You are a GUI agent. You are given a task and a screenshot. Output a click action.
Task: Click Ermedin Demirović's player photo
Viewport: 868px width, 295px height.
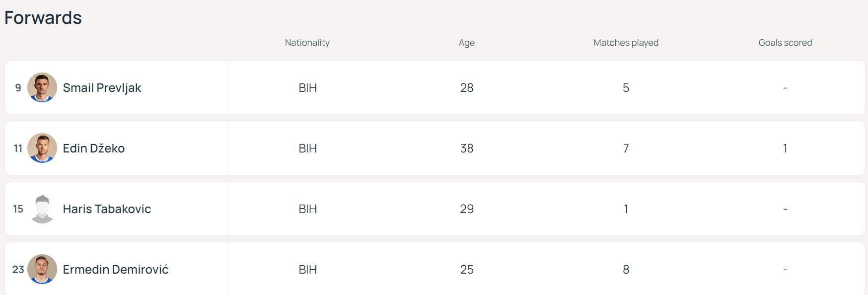pos(42,269)
